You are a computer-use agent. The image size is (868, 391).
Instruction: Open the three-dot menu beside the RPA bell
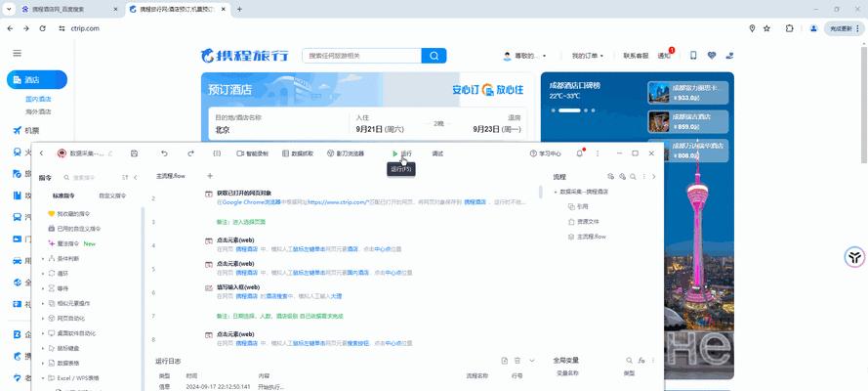598,153
